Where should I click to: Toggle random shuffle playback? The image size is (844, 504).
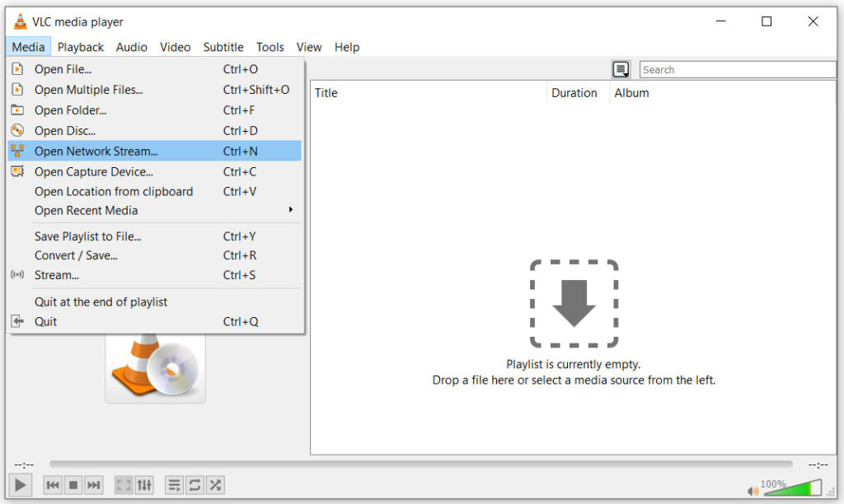point(215,485)
